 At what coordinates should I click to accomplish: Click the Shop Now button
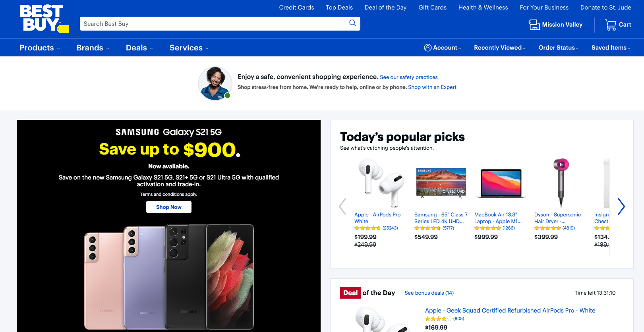[169, 207]
